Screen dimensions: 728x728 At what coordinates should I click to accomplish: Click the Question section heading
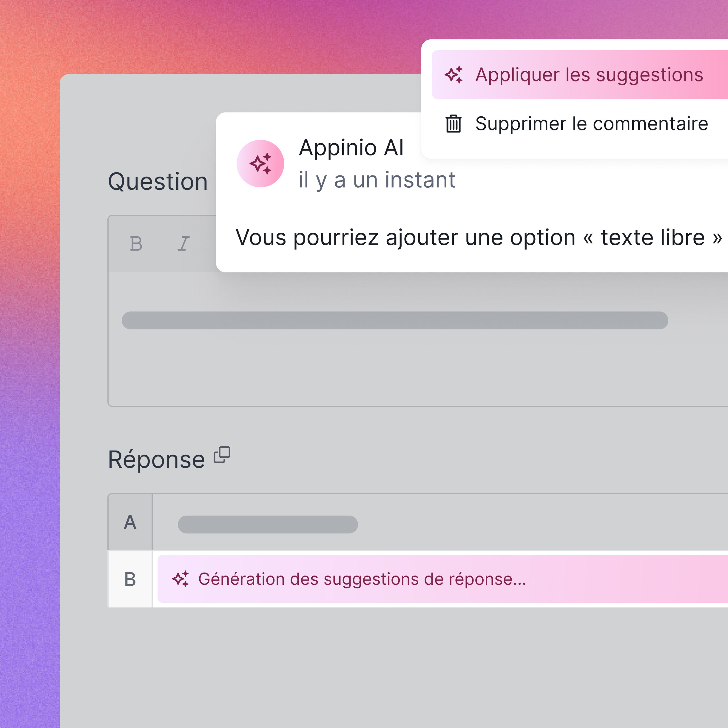point(158,182)
